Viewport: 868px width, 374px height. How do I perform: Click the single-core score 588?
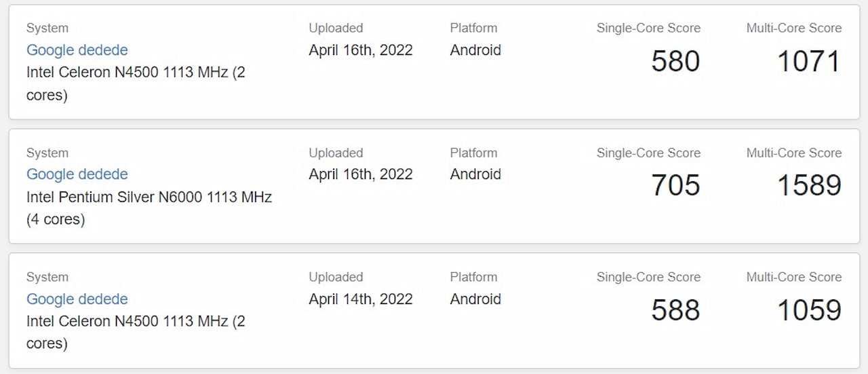tap(675, 310)
